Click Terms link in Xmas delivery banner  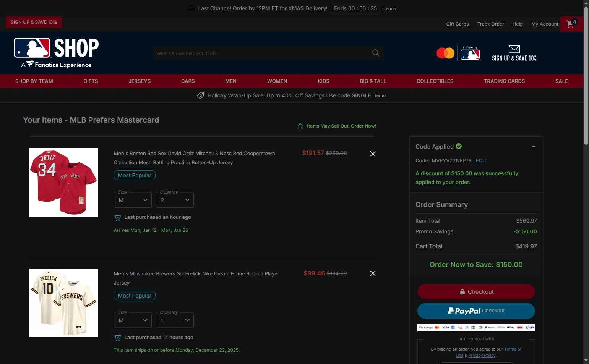coord(389,8)
